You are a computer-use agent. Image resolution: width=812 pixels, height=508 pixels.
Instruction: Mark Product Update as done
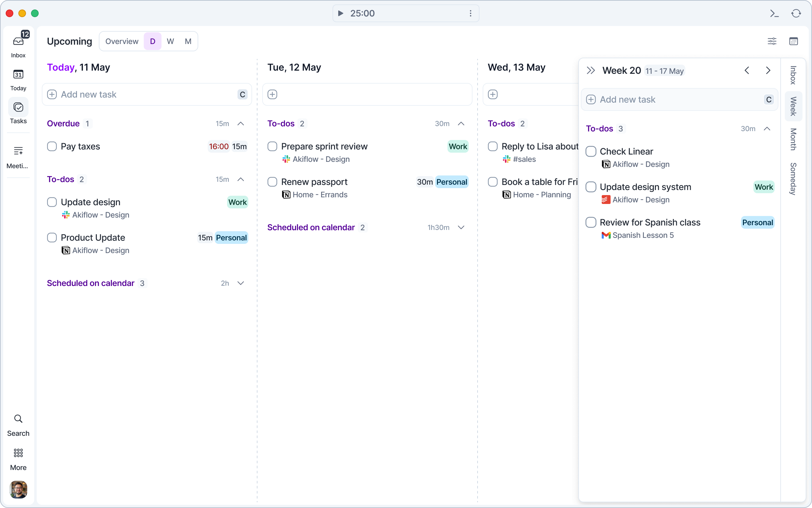tap(52, 238)
